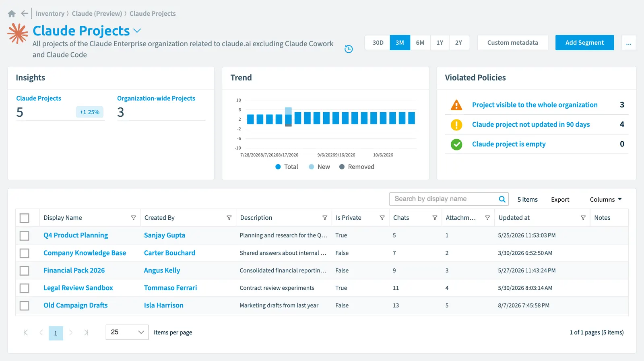This screenshot has height=361, width=644.
Task: Check the Legal Review Sandbox row
Action: [x=25, y=288]
